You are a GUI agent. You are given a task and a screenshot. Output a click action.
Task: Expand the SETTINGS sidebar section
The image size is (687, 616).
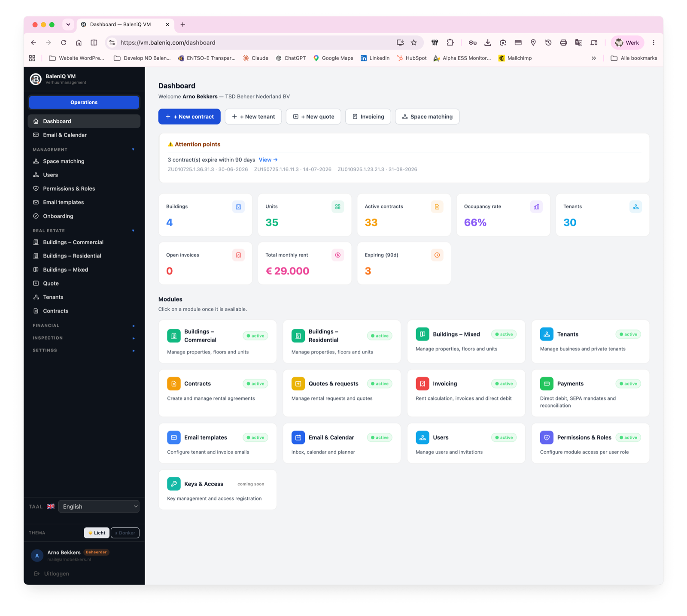[134, 351]
